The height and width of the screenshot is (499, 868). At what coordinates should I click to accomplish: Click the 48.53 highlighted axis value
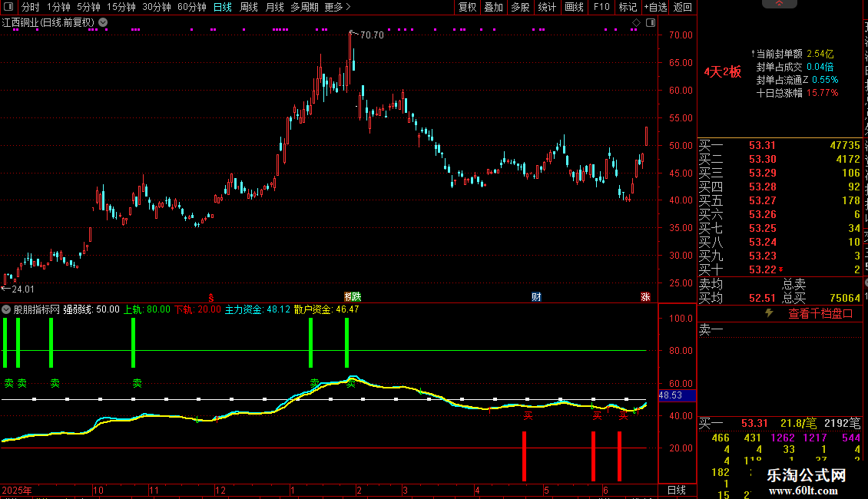[677, 395]
